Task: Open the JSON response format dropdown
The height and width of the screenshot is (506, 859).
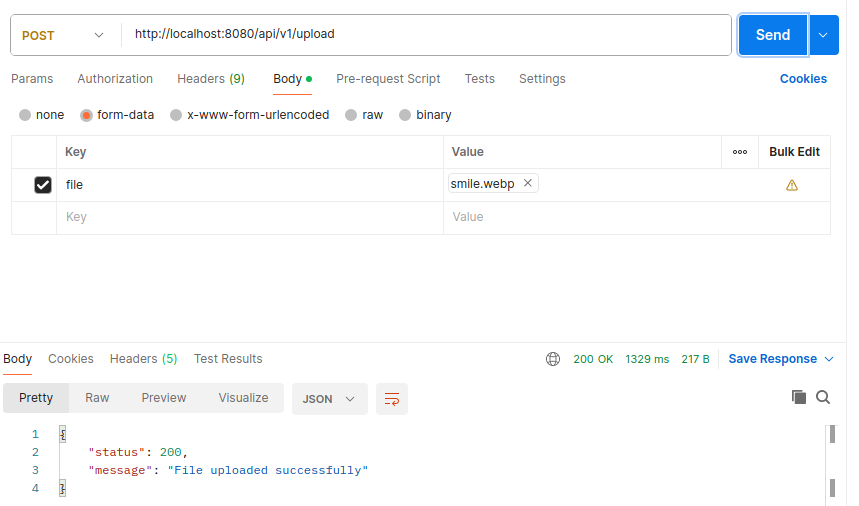Action: [329, 399]
